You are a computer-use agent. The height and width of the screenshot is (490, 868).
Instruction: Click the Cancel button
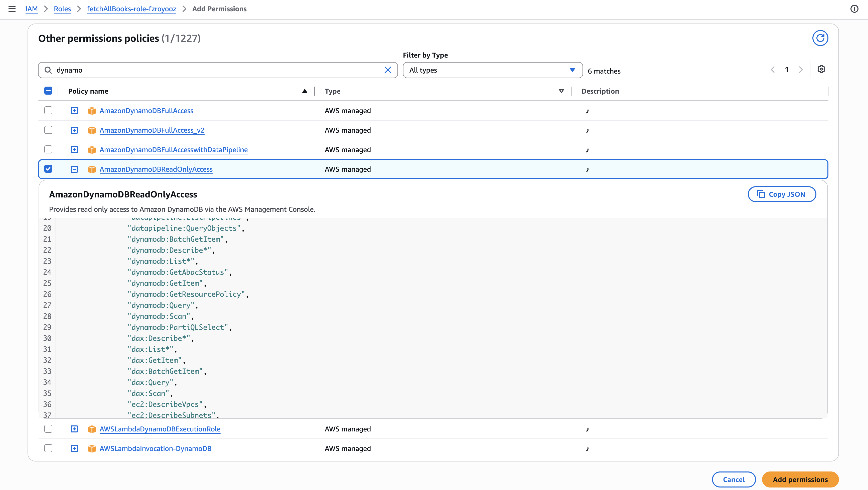734,479
